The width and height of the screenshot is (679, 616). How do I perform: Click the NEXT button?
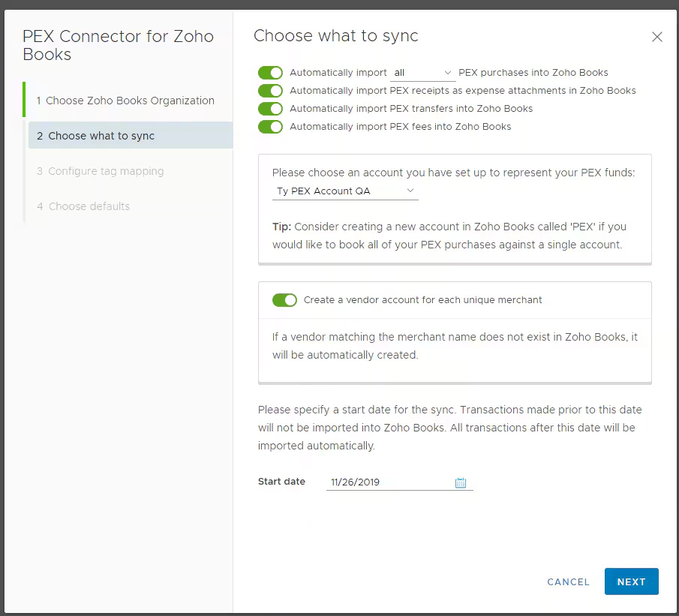tap(632, 581)
